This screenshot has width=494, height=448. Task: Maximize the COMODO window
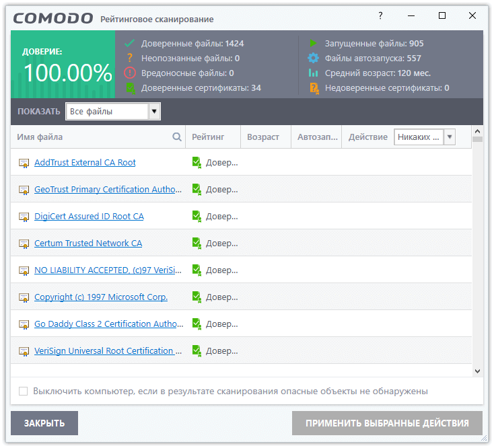click(442, 15)
